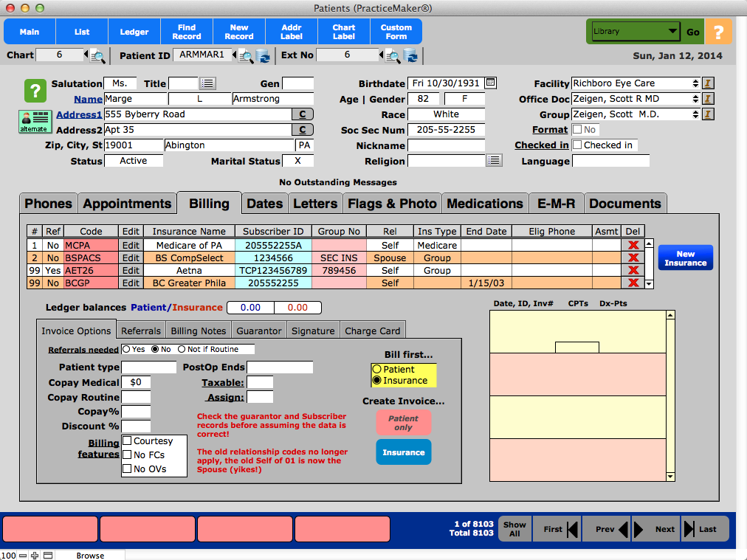The width and height of the screenshot is (747, 560).
Task: Switch to the Appointments tab
Action: pos(127,204)
